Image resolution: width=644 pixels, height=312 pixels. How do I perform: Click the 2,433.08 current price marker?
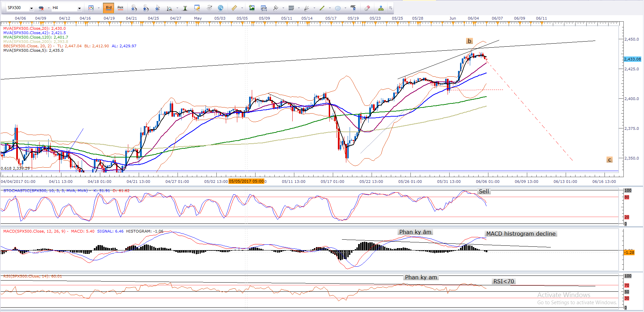pos(632,59)
